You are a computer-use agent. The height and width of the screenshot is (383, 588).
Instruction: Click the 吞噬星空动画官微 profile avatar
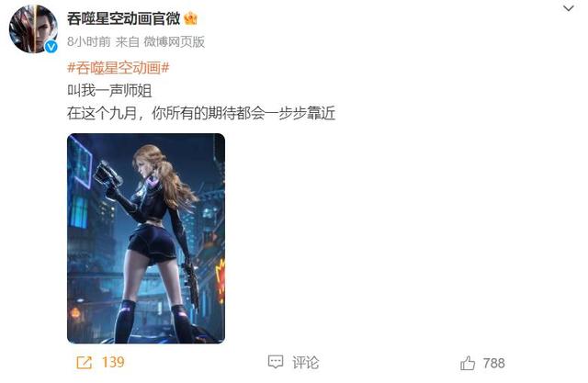(33, 29)
